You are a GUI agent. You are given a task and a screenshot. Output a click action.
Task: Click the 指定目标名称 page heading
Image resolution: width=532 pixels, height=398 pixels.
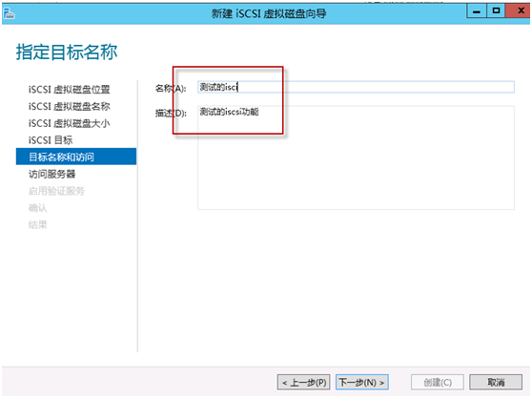pos(67,52)
